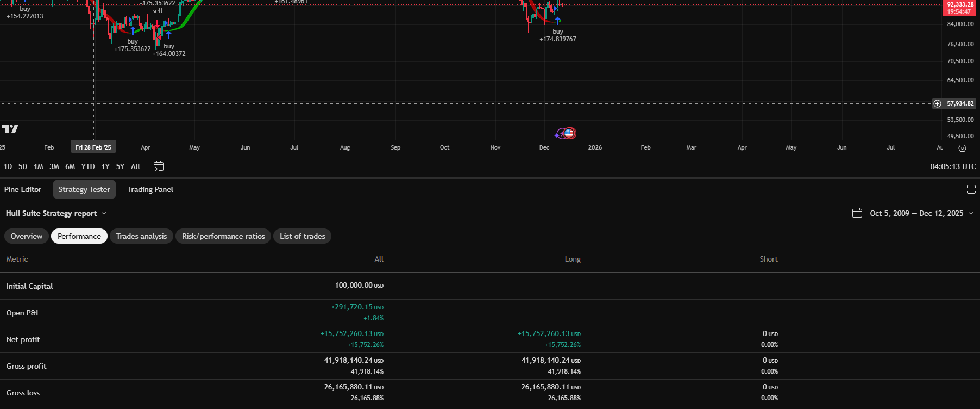Click the 76,500.00 price scale label
This screenshot has width=980, height=409.
[960, 44]
